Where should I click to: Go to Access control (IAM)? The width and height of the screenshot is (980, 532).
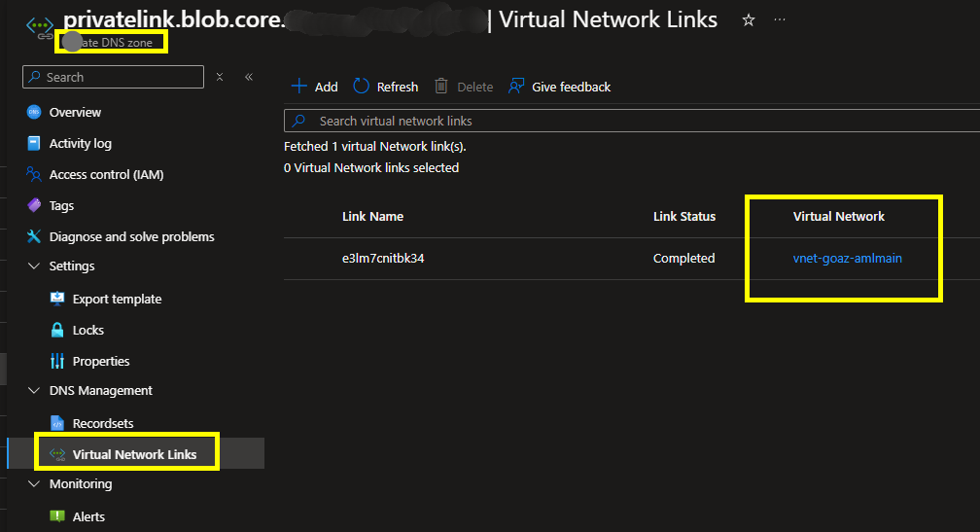(106, 175)
